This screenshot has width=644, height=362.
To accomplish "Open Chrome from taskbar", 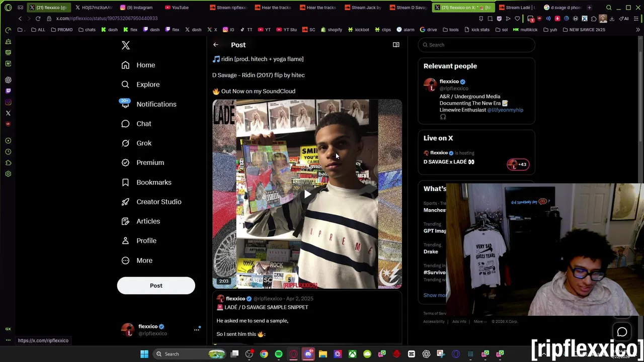I will pyautogui.click(x=264, y=354).
